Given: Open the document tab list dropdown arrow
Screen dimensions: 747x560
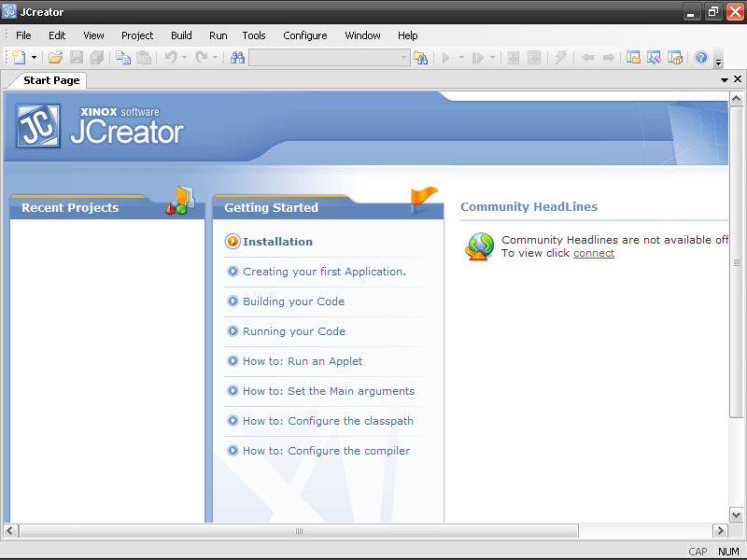Looking at the screenshot, I should 725,80.
